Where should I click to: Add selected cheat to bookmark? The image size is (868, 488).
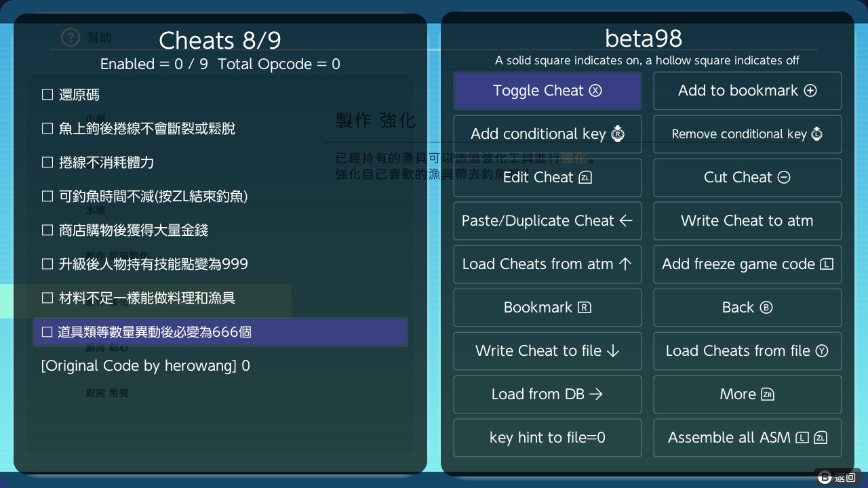(x=747, y=90)
